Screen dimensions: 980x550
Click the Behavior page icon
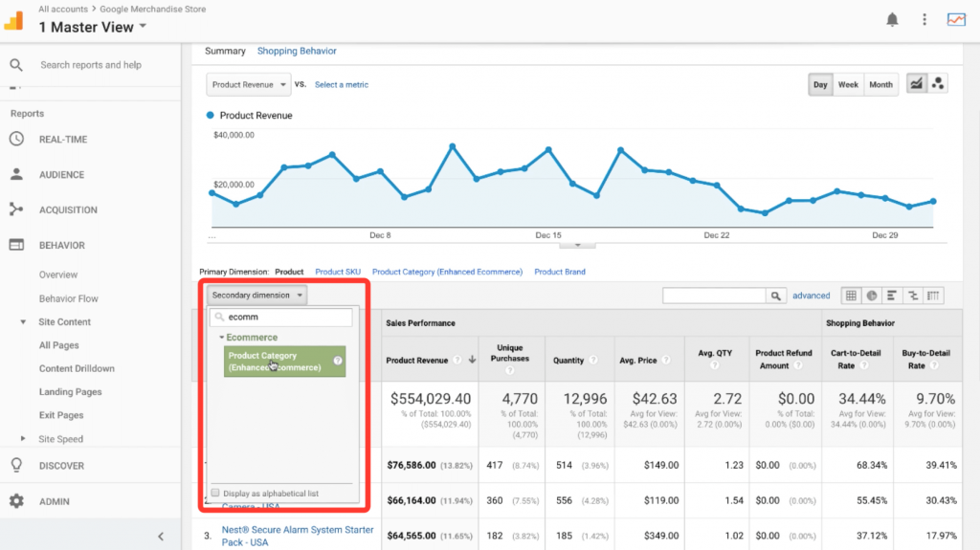tap(17, 245)
